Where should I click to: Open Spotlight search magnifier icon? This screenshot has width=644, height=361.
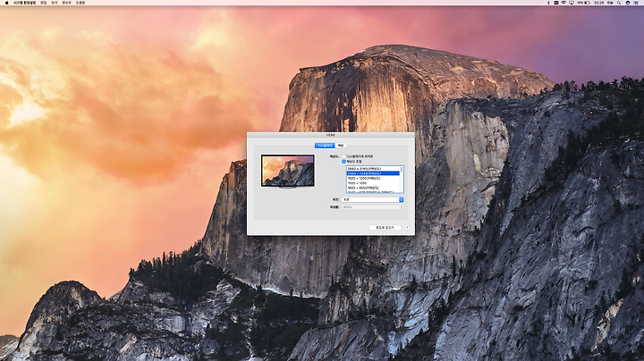619,3
